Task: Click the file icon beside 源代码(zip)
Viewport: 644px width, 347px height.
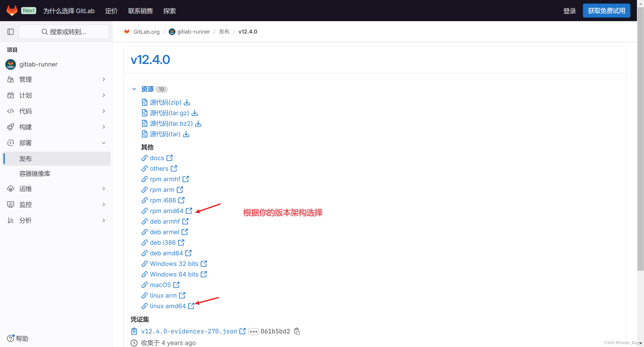Action: pyautogui.click(x=144, y=102)
